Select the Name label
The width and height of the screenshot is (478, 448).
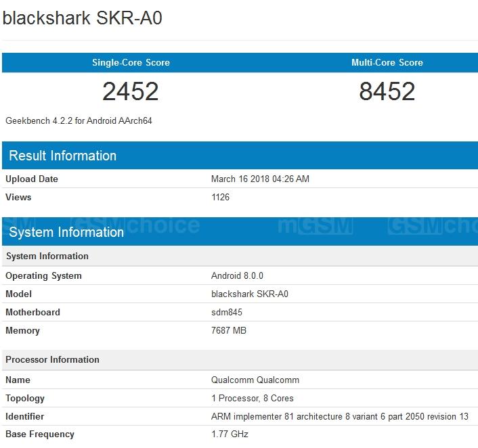click(18, 380)
